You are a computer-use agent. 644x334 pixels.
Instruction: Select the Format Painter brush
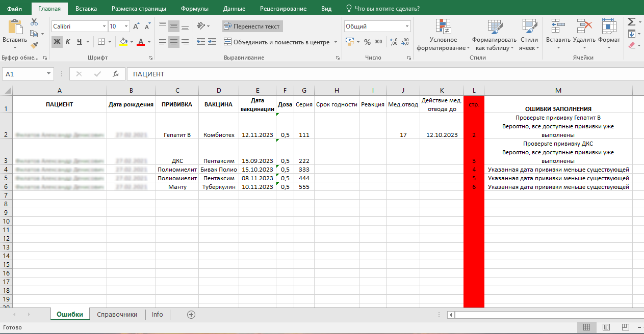pyautogui.click(x=34, y=45)
